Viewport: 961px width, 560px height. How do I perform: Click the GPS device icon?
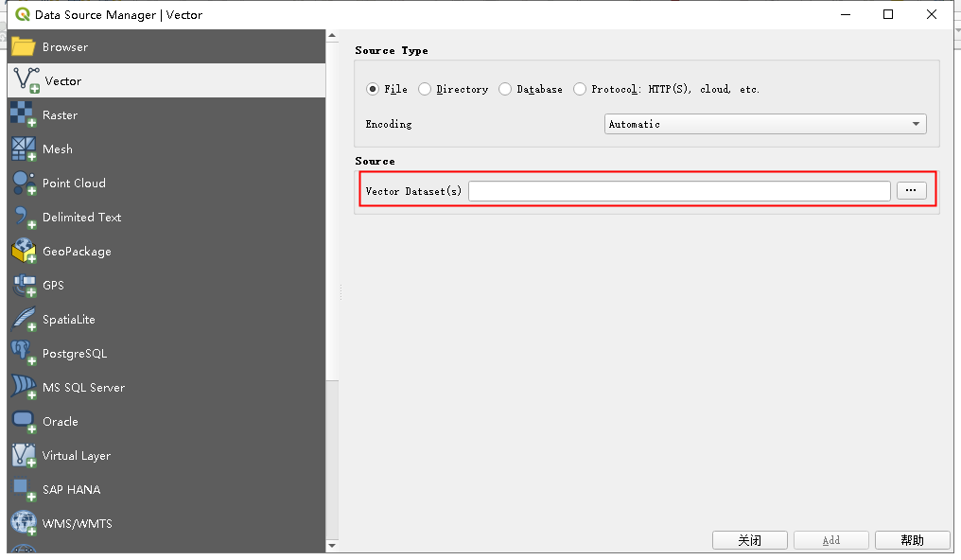coord(24,286)
